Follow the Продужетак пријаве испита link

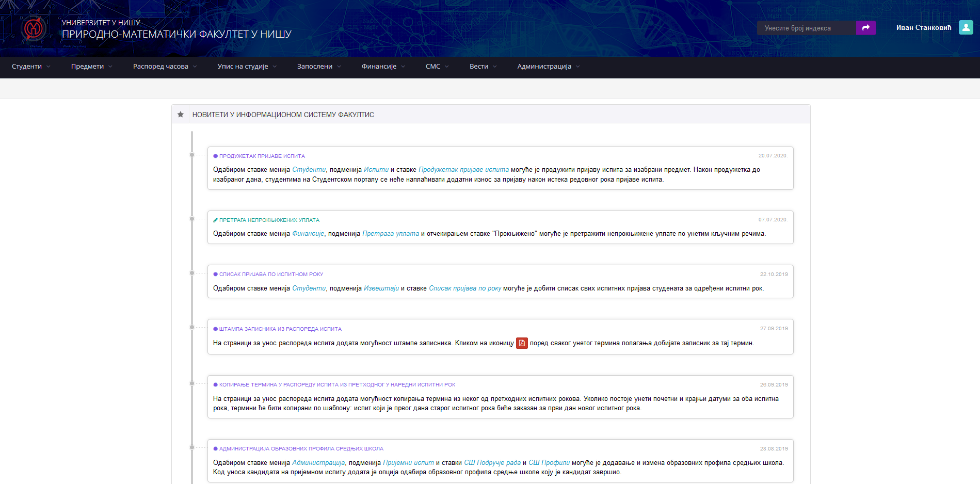coord(463,170)
